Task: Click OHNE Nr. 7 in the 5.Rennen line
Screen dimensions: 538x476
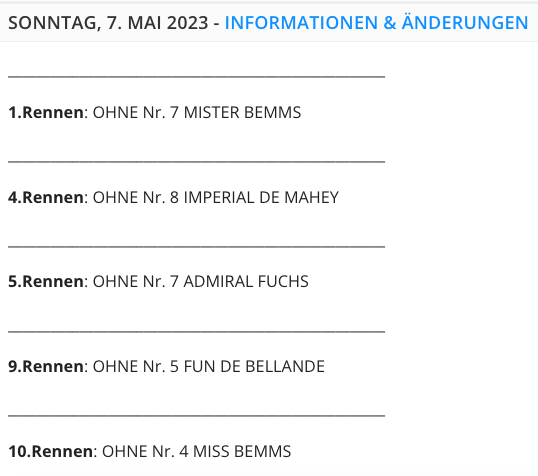Action: pos(136,281)
